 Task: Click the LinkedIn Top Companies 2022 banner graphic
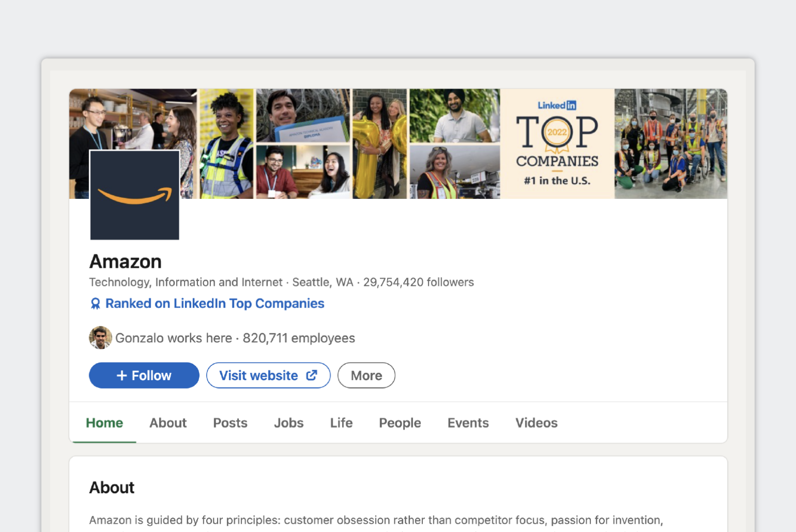point(557,144)
